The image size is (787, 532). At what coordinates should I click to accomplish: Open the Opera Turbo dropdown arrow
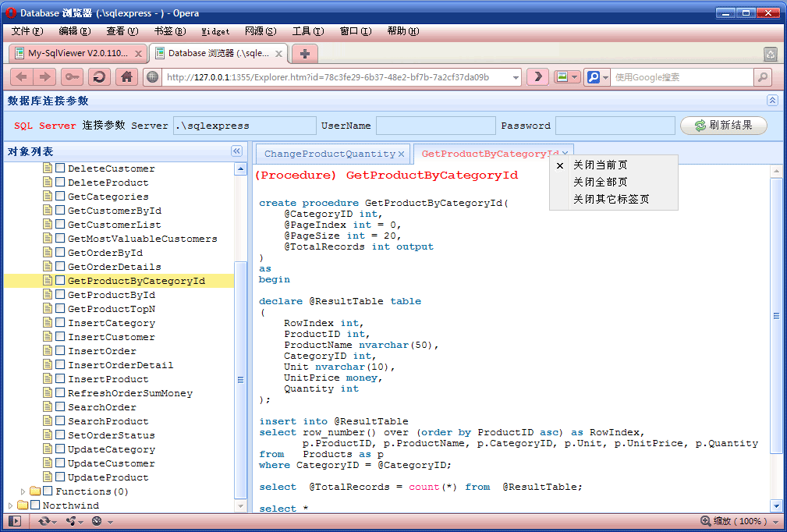(x=110, y=523)
